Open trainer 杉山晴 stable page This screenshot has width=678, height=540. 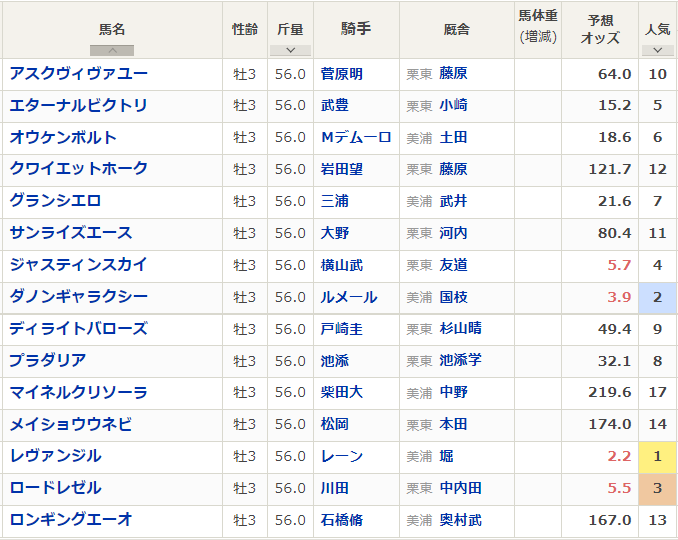(x=461, y=329)
